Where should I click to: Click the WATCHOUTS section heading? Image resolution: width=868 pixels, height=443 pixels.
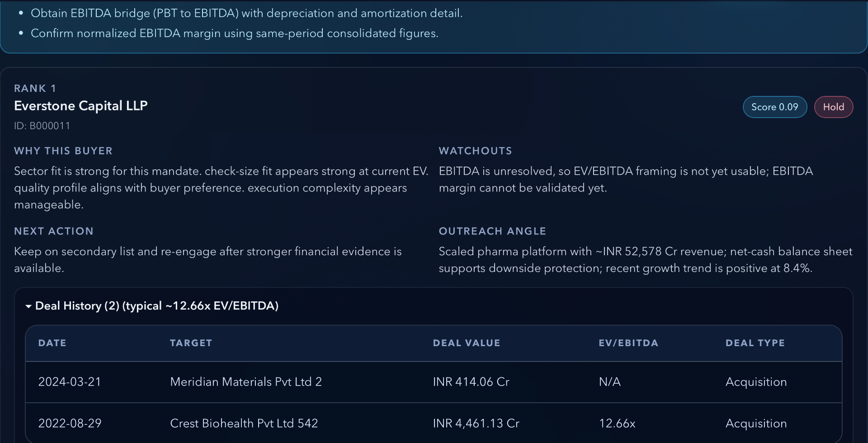[475, 151]
